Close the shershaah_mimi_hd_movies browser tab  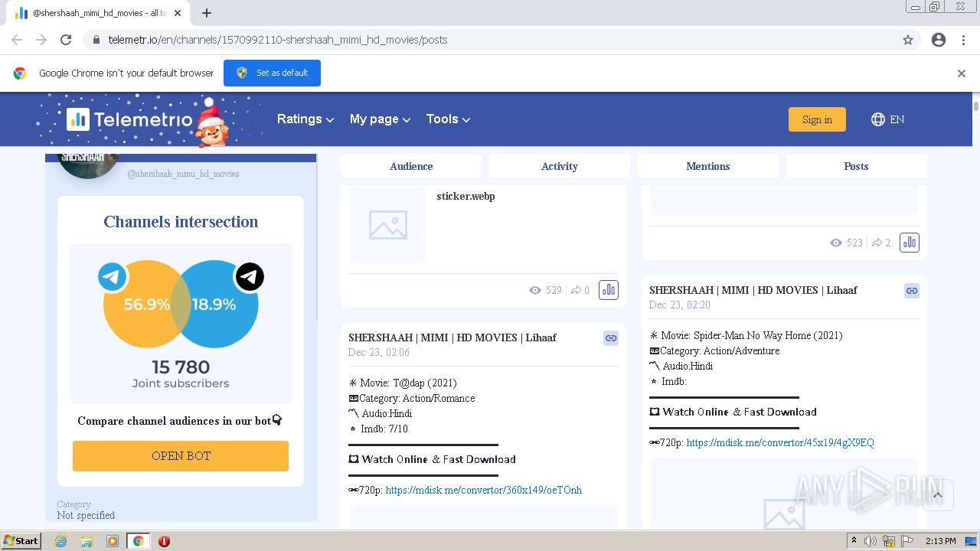coord(178,13)
